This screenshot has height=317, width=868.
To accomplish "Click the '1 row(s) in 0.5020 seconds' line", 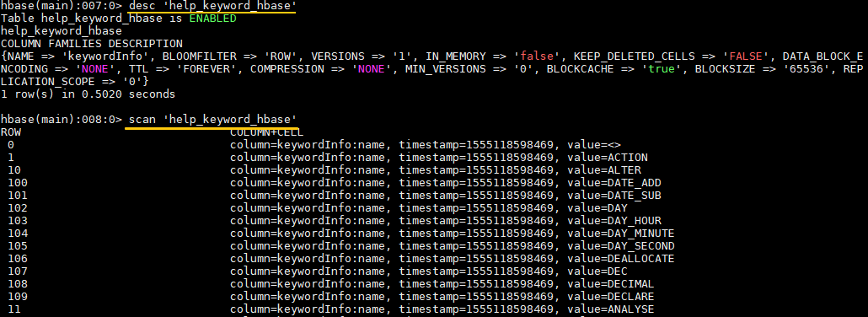I will (x=88, y=94).
